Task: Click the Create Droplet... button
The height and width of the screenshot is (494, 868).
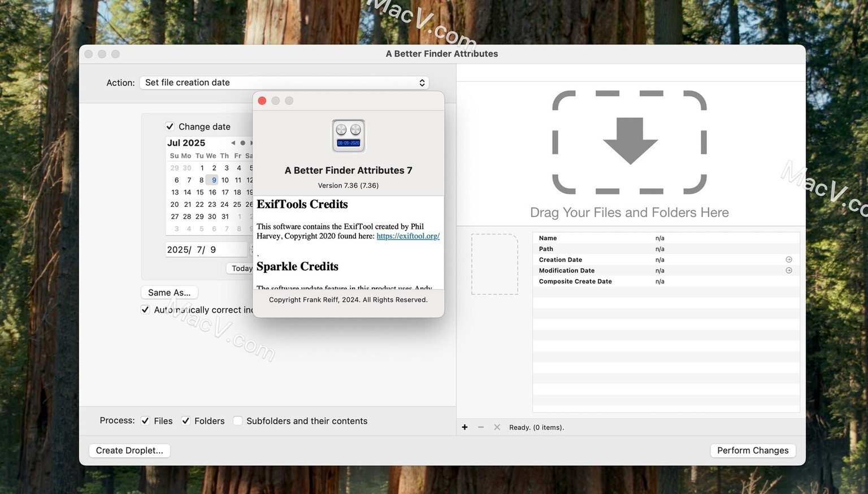Action: coord(129,450)
